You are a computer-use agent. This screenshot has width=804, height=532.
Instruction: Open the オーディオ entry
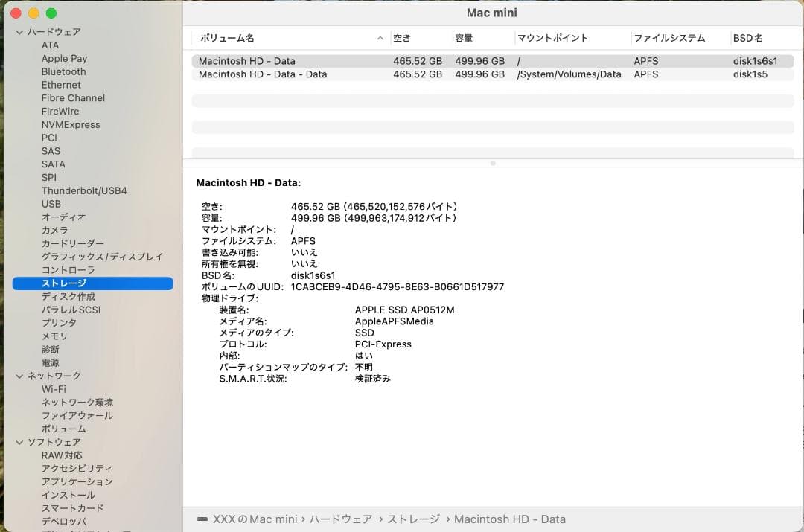63,217
